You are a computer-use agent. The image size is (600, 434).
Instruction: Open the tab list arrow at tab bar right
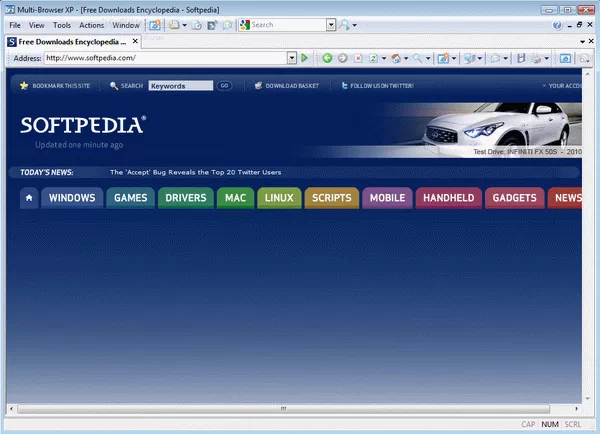tap(582, 41)
